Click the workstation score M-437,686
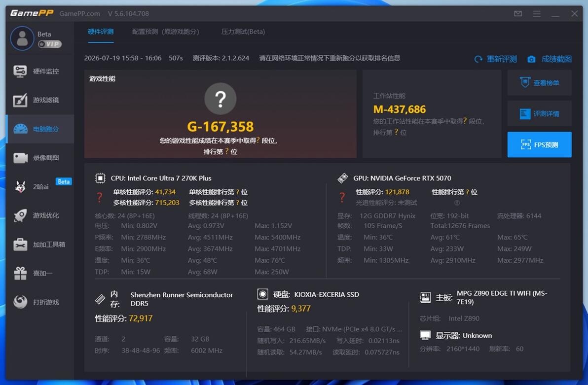The width and height of the screenshot is (588, 385). (x=400, y=109)
